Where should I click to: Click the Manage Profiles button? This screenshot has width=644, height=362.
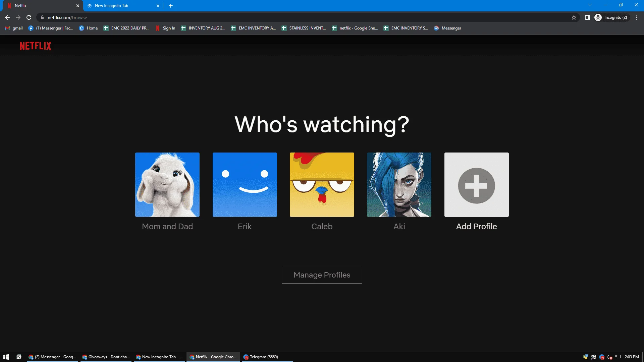pos(322,275)
